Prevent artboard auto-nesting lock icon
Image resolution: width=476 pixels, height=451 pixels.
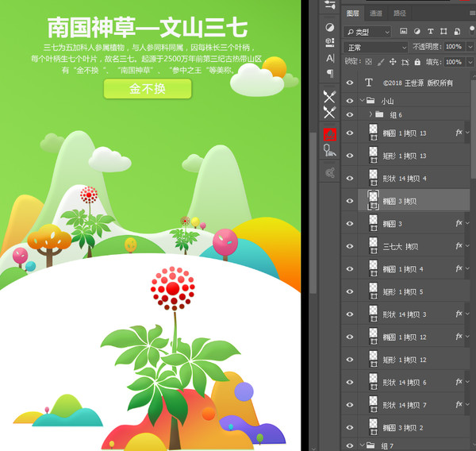pyautogui.click(x=405, y=62)
